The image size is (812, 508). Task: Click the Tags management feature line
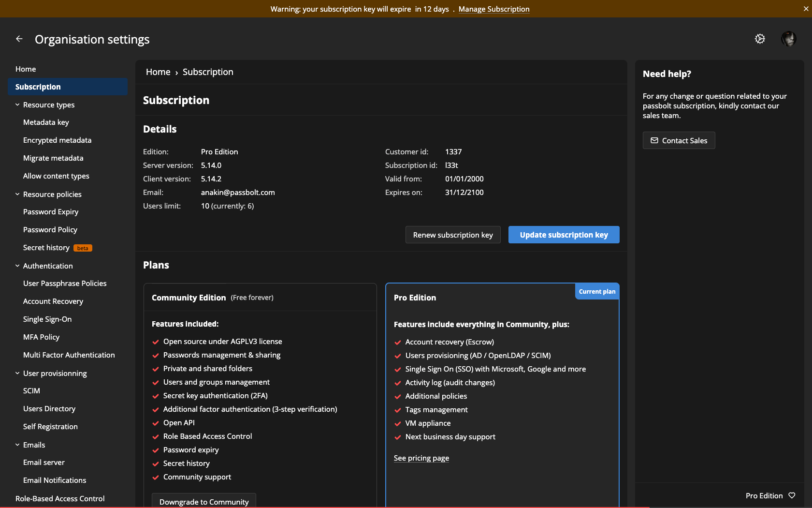click(436, 410)
